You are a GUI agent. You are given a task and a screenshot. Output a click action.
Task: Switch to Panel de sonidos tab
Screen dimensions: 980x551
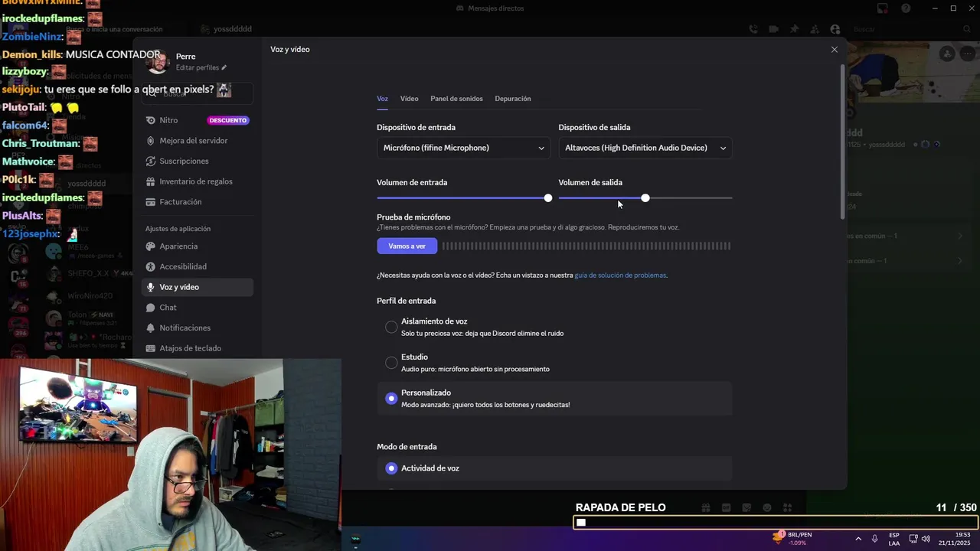(456, 99)
